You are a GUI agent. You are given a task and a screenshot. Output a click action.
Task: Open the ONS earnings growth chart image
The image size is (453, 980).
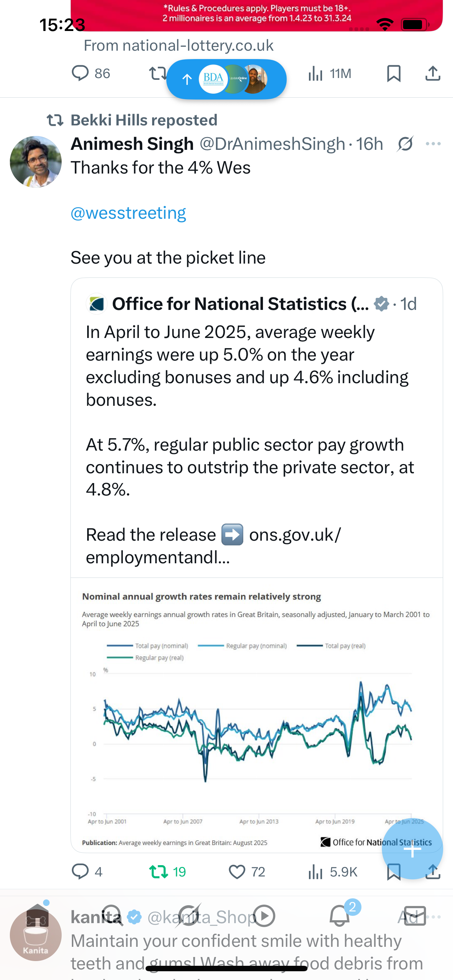256,715
